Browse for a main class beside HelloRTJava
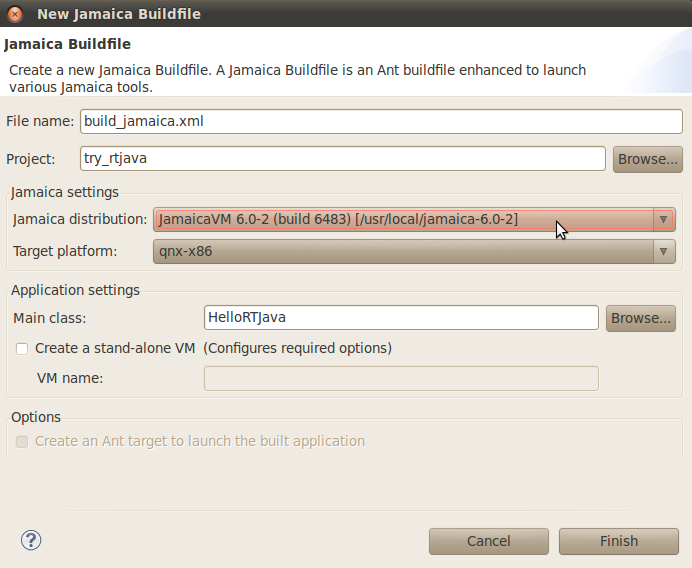 [x=640, y=318]
